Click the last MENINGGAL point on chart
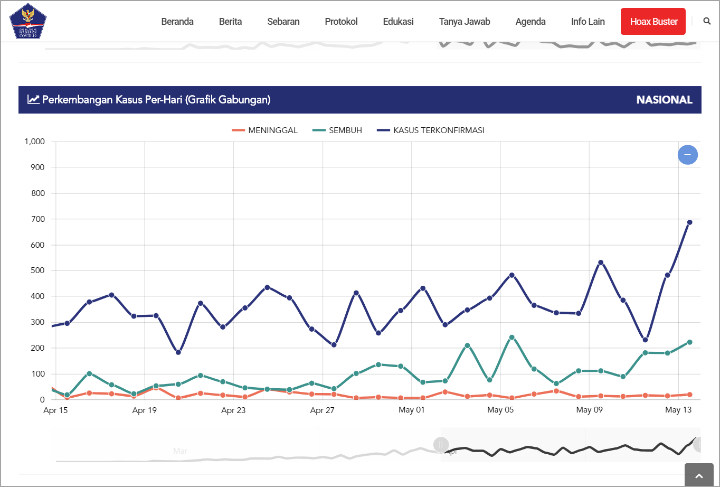This screenshot has height=487, width=720. [x=689, y=395]
